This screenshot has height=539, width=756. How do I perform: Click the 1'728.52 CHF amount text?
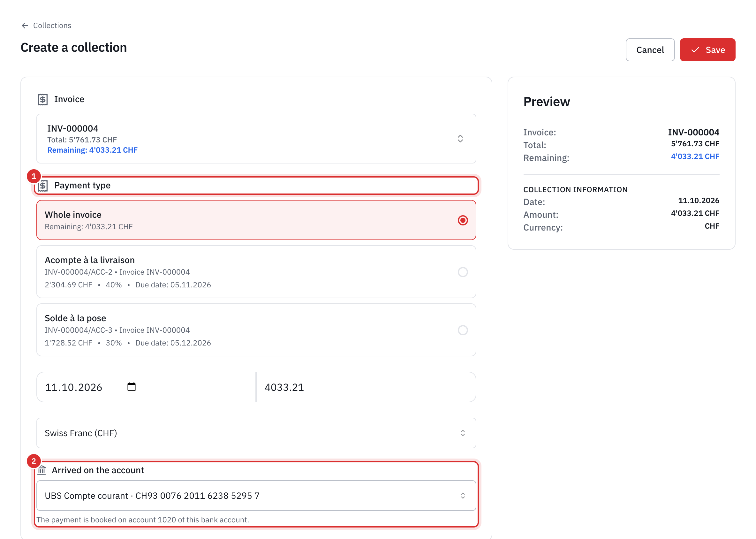pos(68,343)
